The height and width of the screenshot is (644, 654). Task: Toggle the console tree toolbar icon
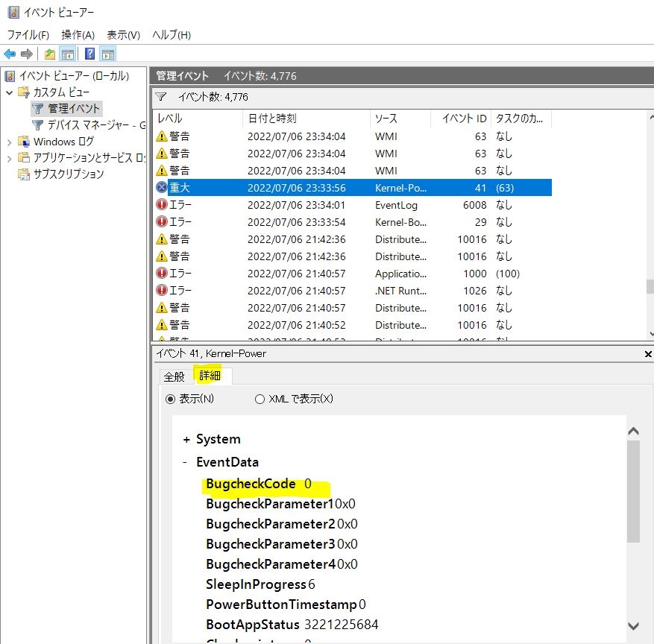pos(68,54)
